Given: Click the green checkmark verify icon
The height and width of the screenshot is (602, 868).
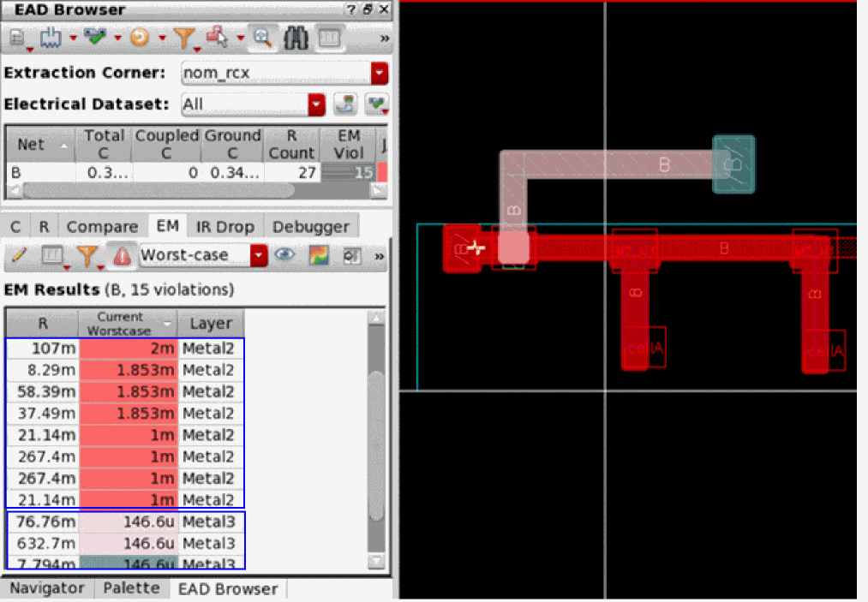Looking at the screenshot, I should tap(95, 38).
